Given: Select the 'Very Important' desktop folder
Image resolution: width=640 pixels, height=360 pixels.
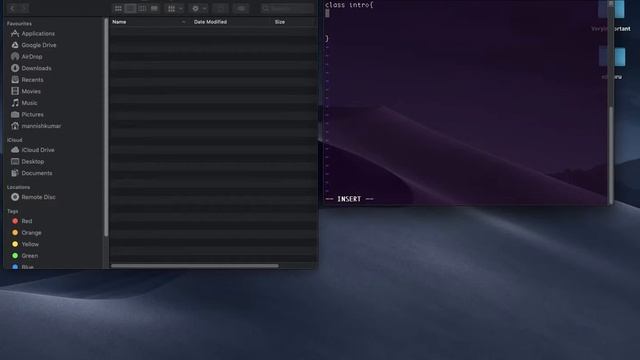Looking at the screenshot, I should tap(611, 16).
